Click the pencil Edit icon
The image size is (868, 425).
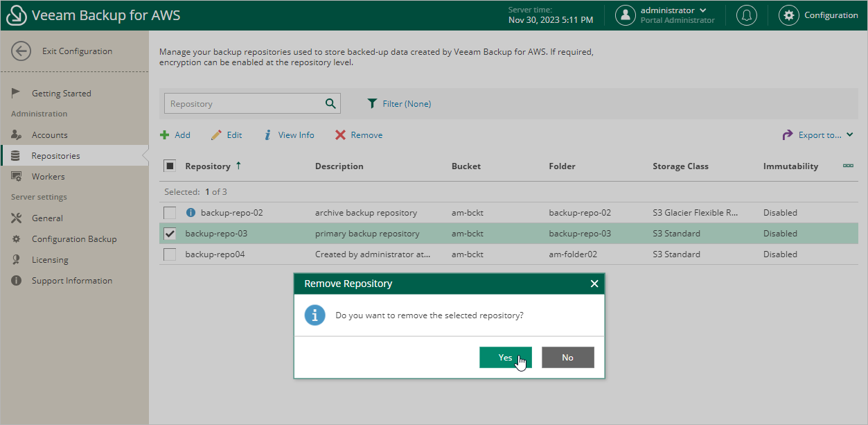pyautogui.click(x=216, y=135)
